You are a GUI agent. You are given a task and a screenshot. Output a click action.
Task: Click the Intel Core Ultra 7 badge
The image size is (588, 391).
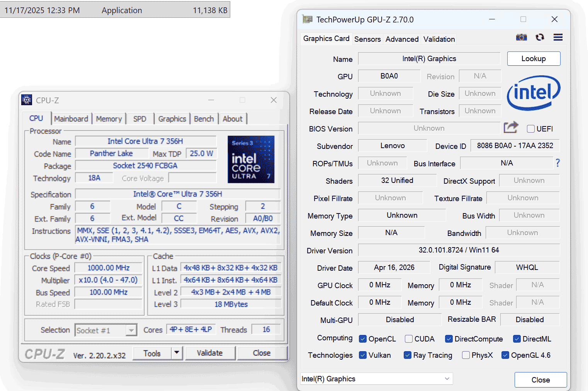(x=251, y=159)
